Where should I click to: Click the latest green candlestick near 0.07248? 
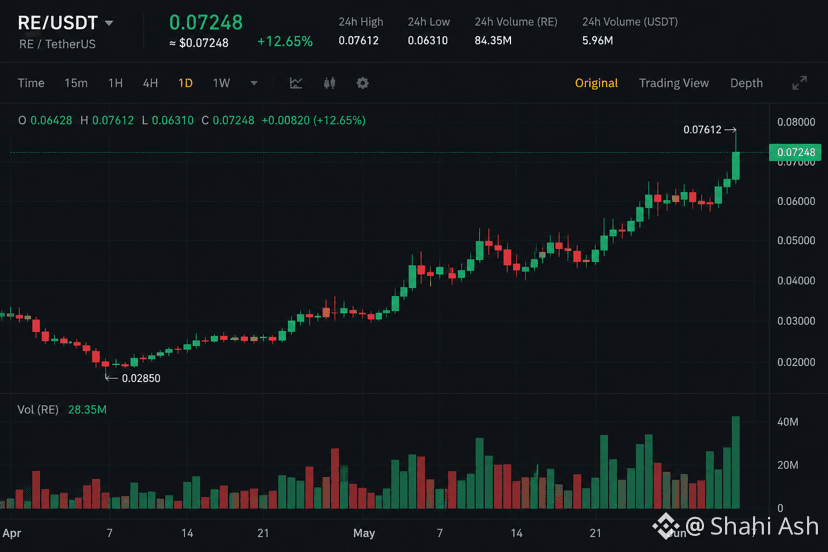736,166
